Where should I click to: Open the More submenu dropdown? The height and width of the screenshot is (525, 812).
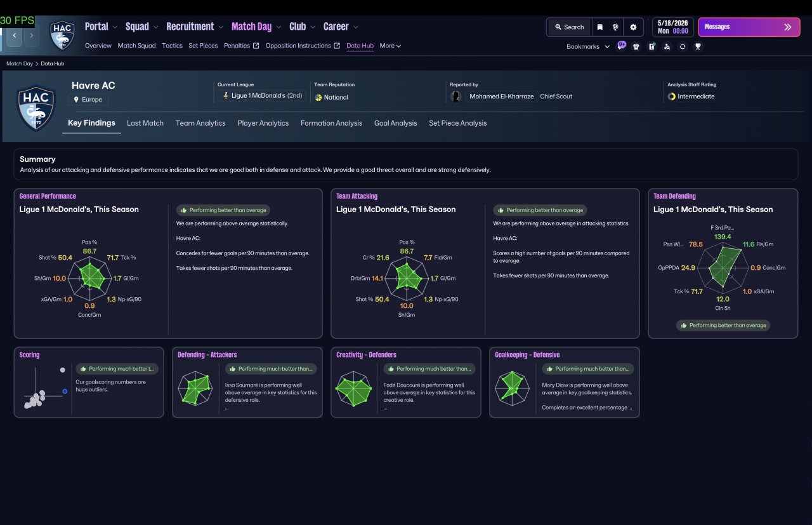(x=390, y=46)
